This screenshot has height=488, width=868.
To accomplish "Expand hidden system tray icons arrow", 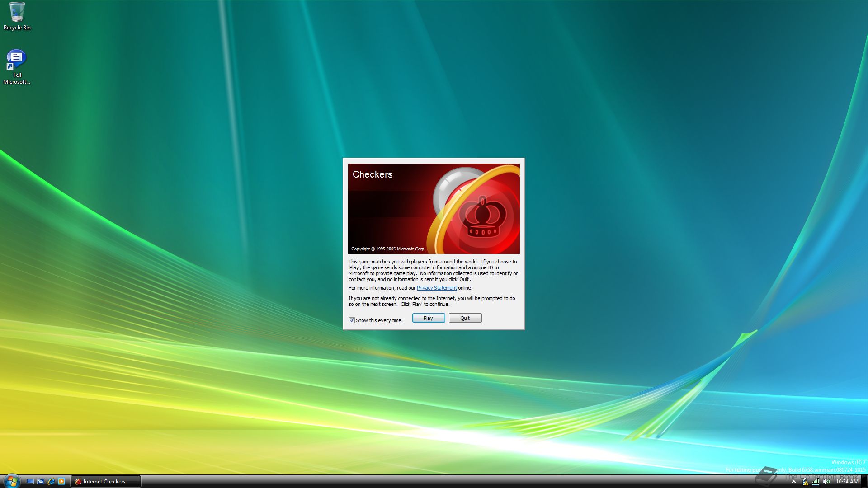I will click(793, 482).
